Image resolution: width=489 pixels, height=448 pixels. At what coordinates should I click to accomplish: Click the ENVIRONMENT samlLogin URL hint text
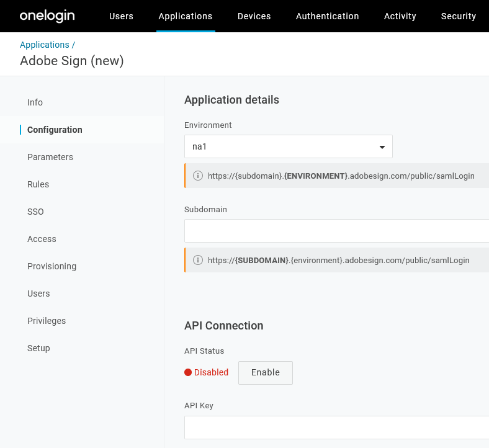point(341,176)
